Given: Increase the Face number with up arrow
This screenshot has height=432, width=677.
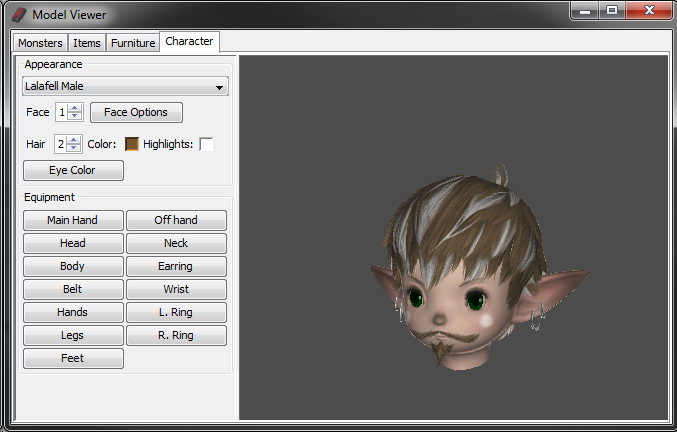Looking at the screenshot, I should [x=75, y=108].
